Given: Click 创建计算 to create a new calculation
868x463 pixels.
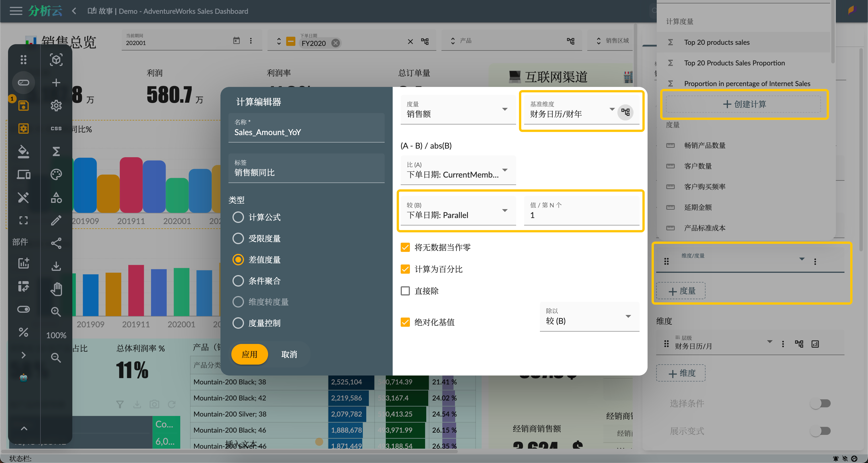Looking at the screenshot, I should coord(744,104).
